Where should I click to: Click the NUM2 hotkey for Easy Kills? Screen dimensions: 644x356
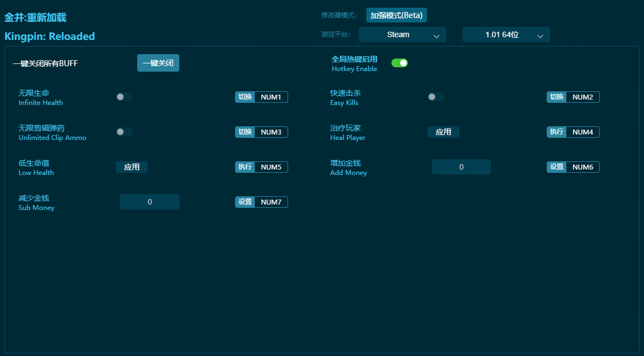click(583, 97)
